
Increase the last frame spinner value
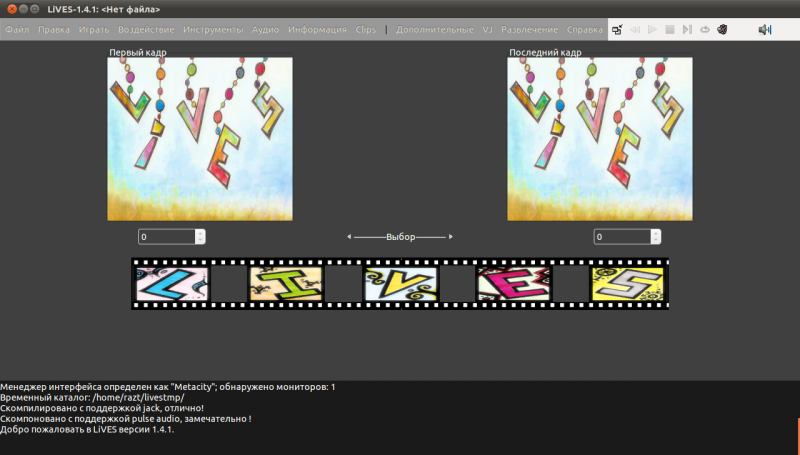point(656,233)
